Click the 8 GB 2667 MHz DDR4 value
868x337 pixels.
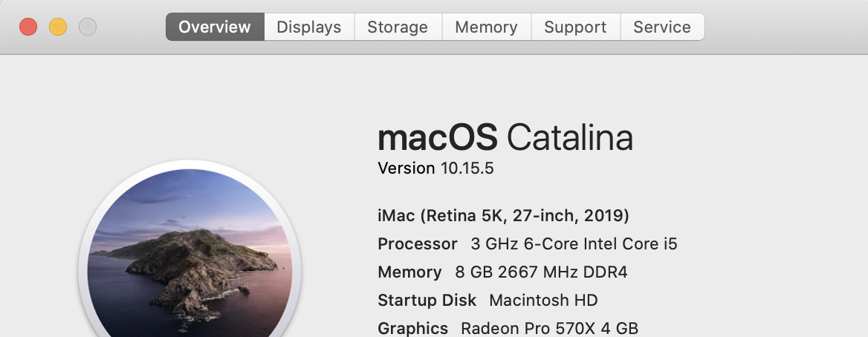[x=541, y=272]
